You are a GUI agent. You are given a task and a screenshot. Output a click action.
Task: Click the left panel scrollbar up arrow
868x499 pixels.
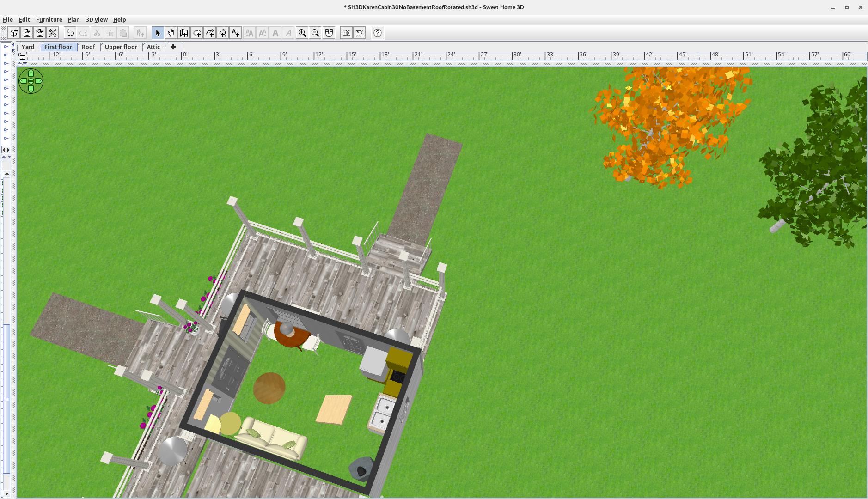click(6, 174)
